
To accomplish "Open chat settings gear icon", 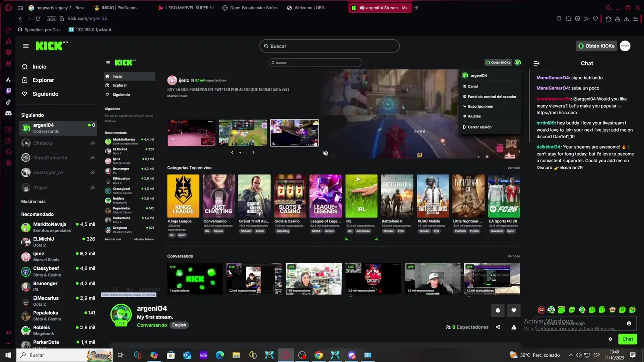I will click(610, 339).
